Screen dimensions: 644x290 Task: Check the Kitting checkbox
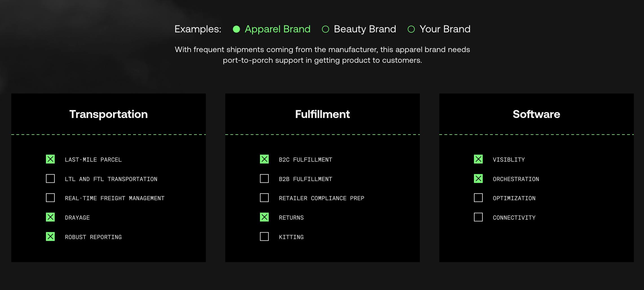(264, 237)
